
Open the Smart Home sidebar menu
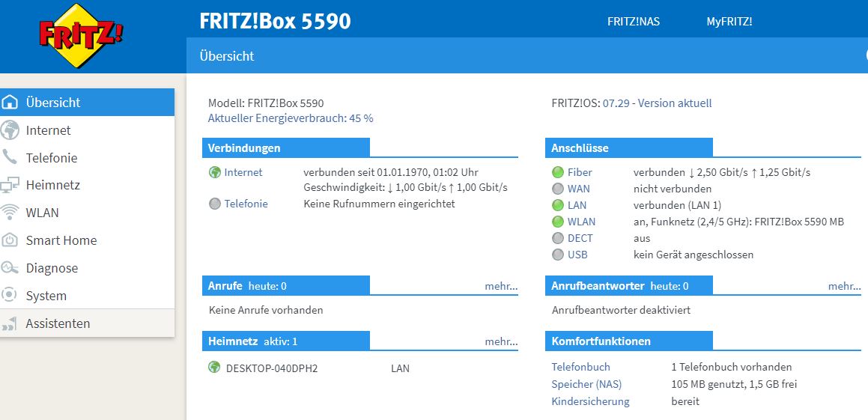87,241
